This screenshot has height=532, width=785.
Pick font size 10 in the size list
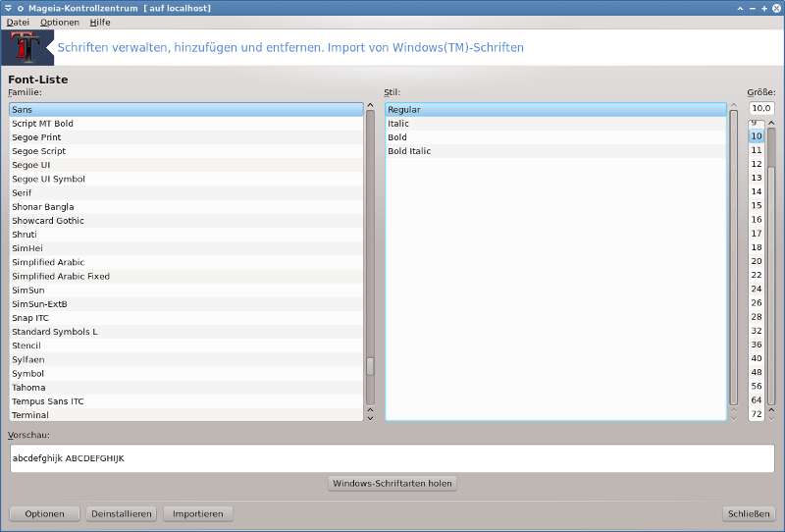coord(757,135)
